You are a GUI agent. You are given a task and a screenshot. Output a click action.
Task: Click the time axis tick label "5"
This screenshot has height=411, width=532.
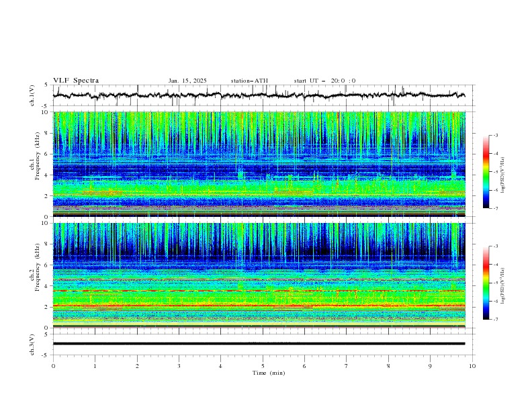click(263, 366)
